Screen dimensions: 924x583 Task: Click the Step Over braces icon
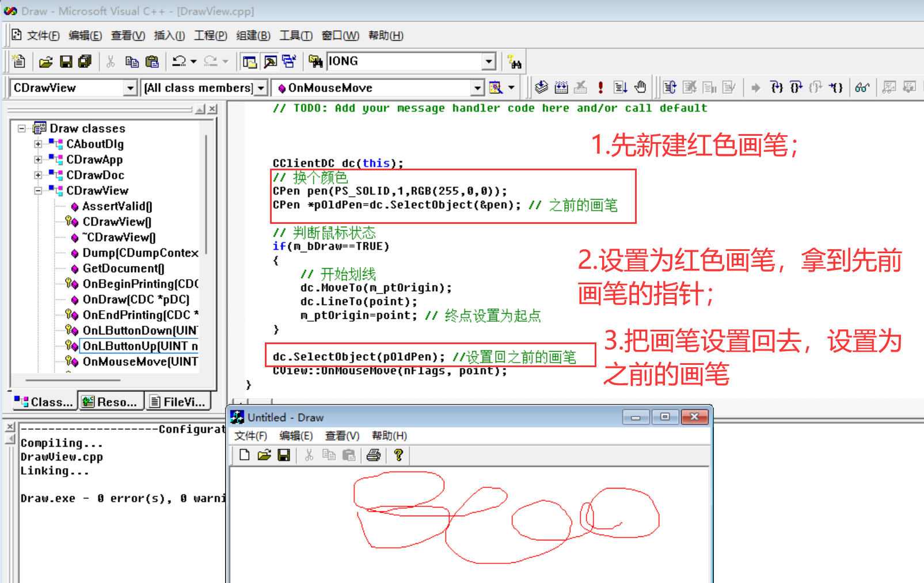796,87
